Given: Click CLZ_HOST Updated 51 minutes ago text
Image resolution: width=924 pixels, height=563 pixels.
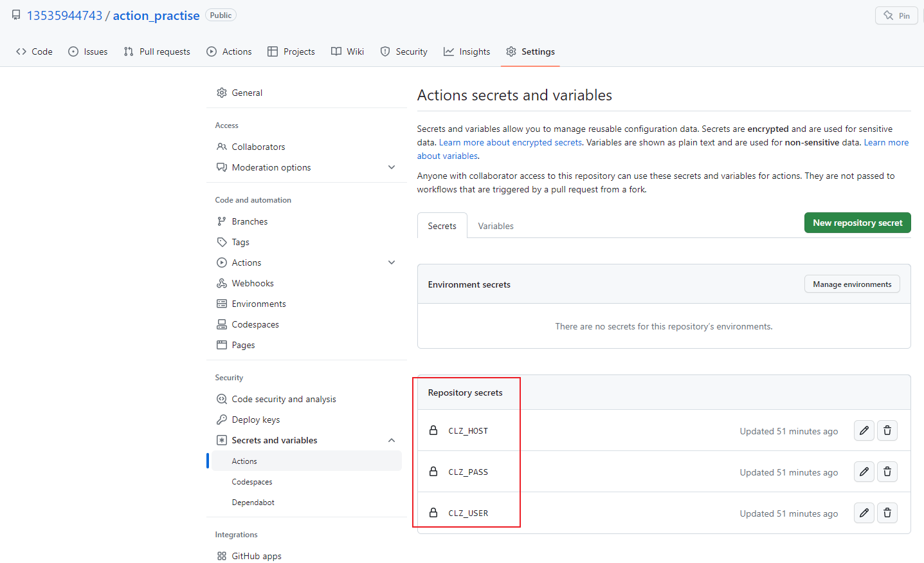Looking at the screenshot, I should tap(789, 431).
